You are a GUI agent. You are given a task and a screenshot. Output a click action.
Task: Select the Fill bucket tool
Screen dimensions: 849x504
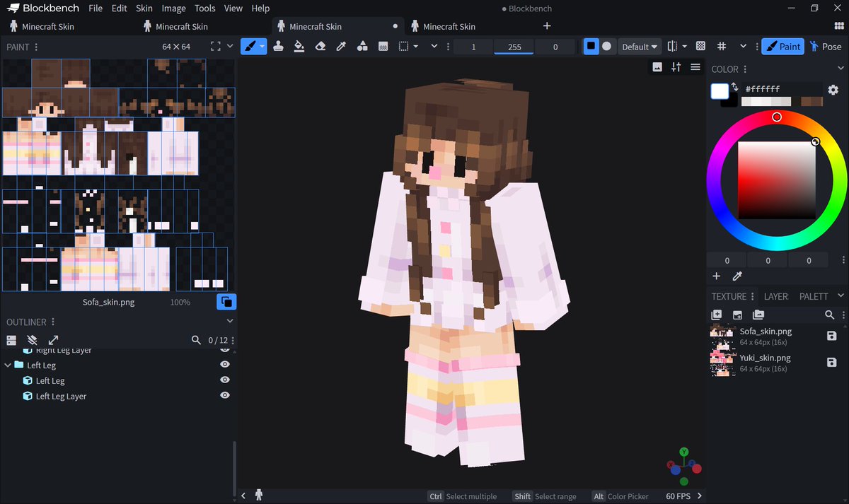(299, 47)
